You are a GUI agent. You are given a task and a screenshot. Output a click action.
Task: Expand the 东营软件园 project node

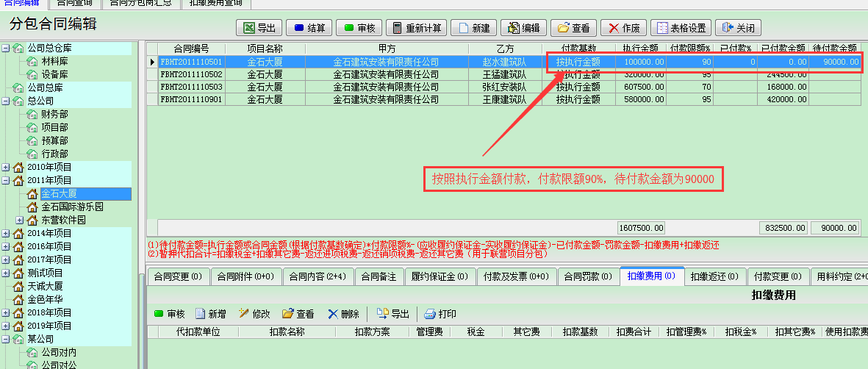coord(19,221)
